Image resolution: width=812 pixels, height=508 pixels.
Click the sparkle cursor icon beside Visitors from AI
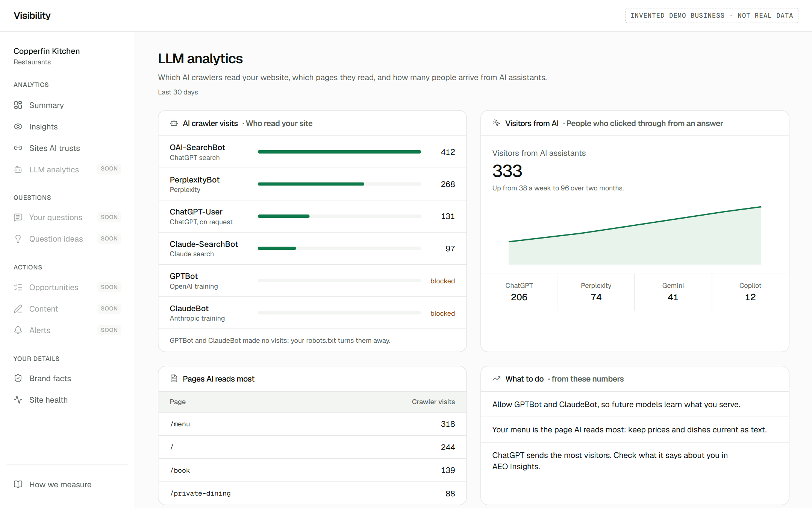pos(496,123)
